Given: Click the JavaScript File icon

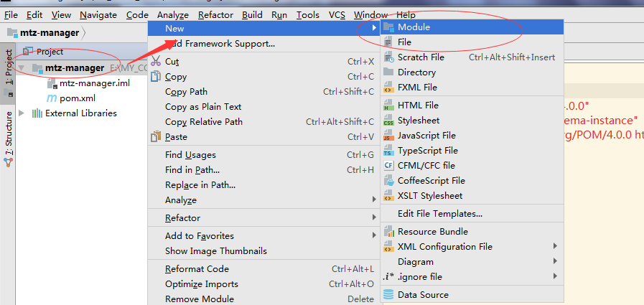Looking at the screenshot, I should (388, 136).
